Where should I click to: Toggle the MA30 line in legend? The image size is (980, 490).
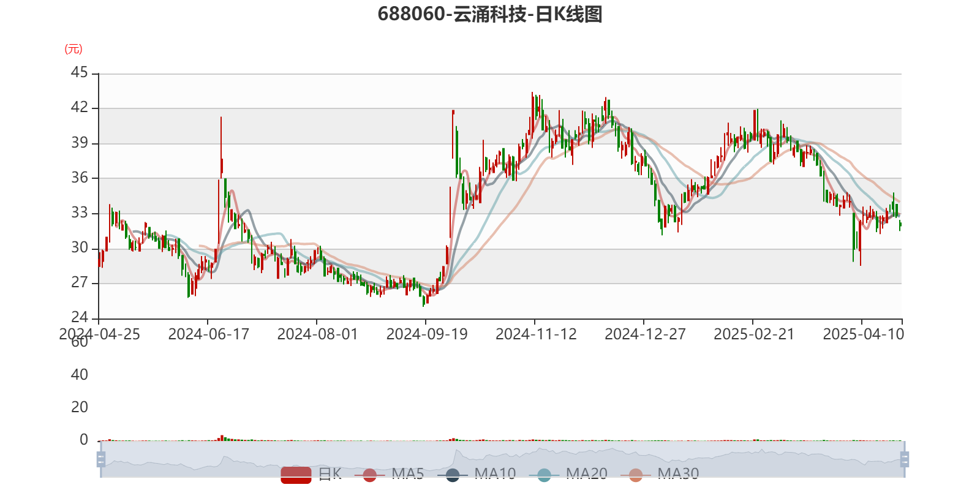660,474
